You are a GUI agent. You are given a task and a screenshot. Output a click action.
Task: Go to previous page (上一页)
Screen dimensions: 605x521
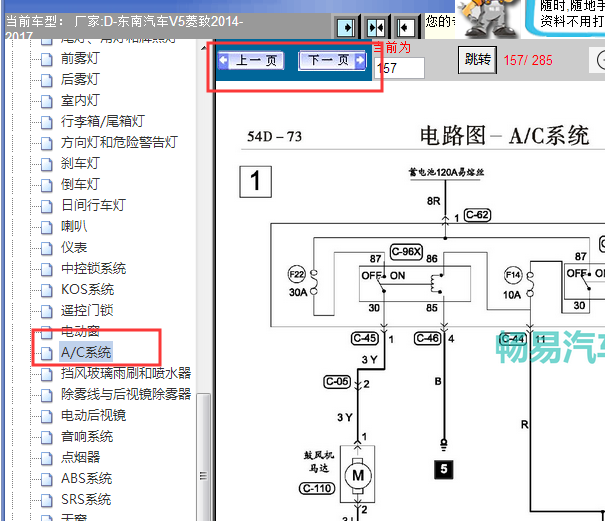(x=251, y=61)
